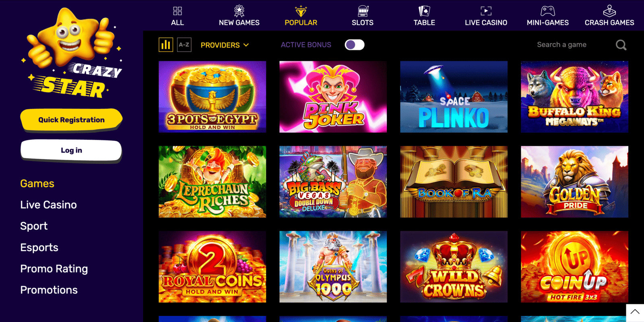Open the Slots category icon
Viewport: 644px width, 322px height.
(363, 11)
